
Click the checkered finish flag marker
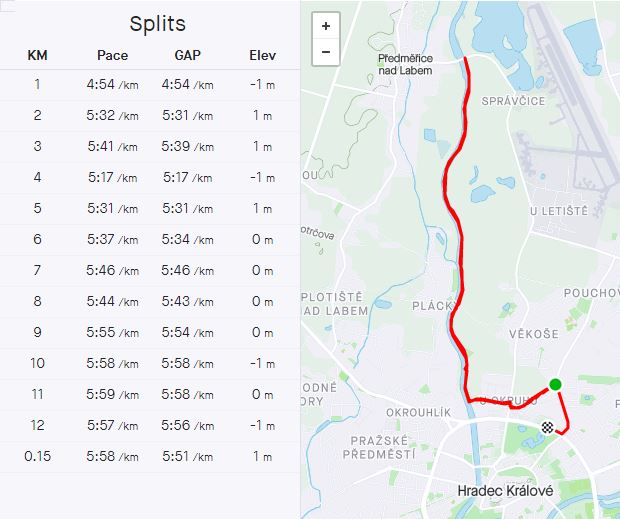tap(547, 427)
